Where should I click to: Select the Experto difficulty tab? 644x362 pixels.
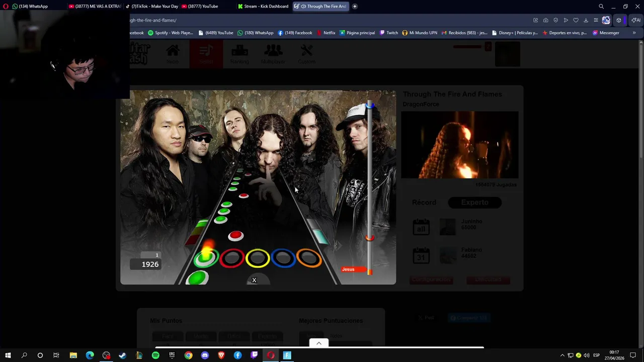pyautogui.click(x=474, y=202)
